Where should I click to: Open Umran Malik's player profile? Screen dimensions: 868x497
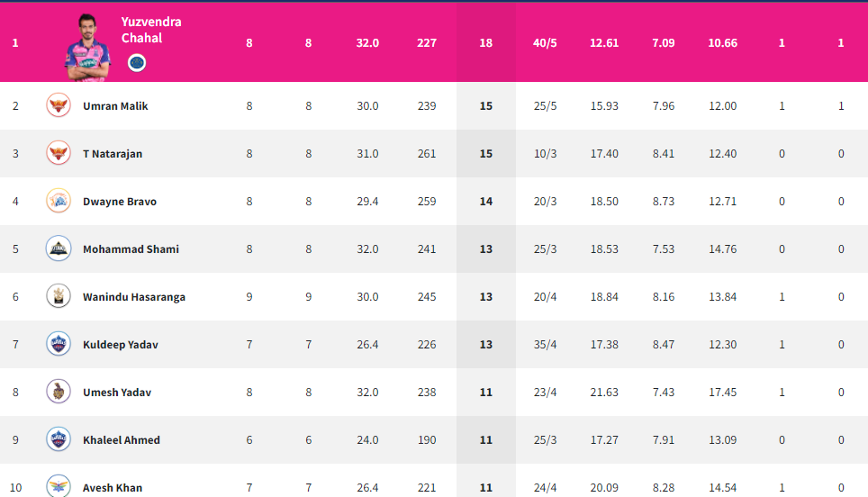[x=115, y=106]
